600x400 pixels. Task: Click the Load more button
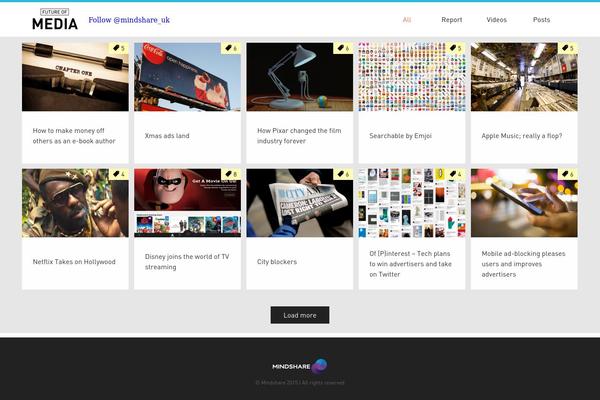click(300, 315)
